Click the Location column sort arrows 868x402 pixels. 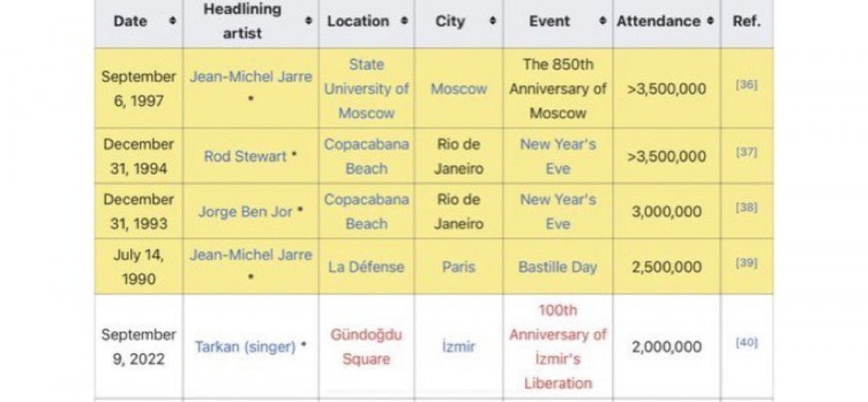404,21
